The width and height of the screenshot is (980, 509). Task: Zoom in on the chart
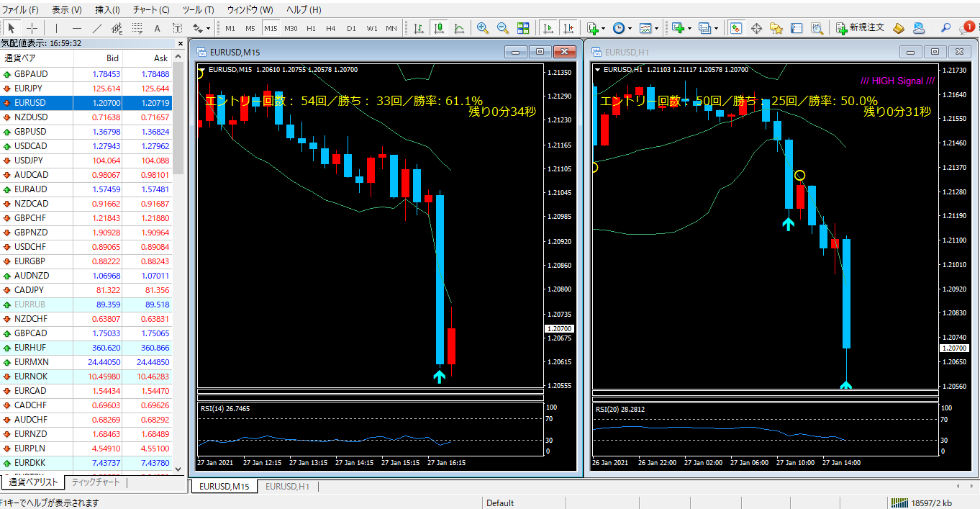(x=482, y=28)
